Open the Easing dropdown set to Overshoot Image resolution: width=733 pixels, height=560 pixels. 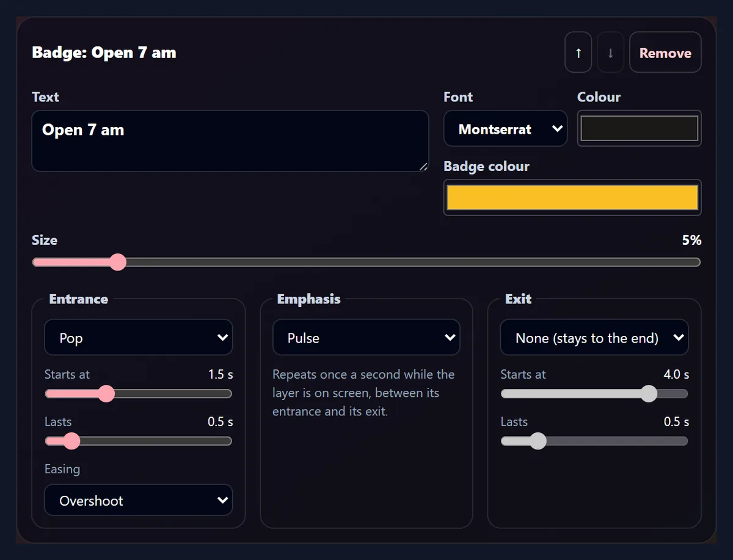tap(139, 501)
